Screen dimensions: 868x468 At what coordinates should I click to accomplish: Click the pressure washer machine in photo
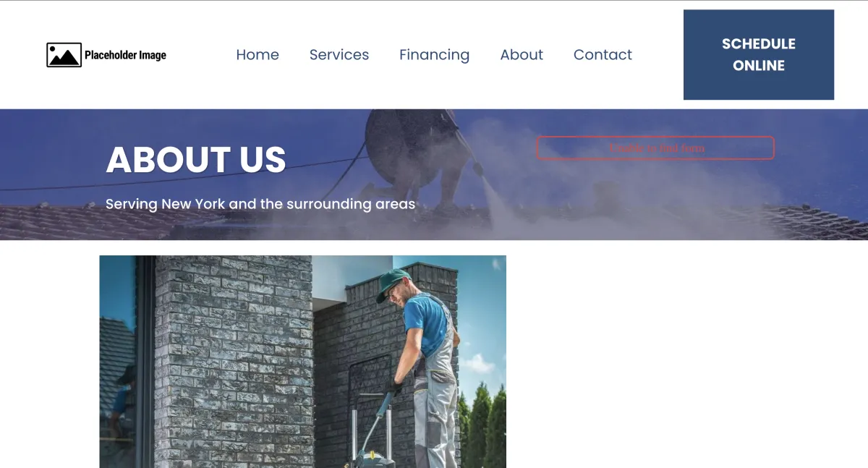(374, 434)
